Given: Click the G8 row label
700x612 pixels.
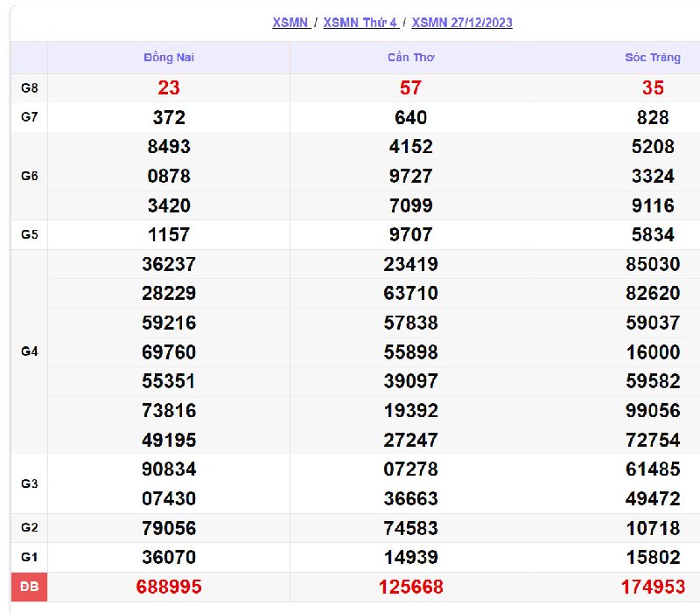Looking at the screenshot, I should click(29, 88).
